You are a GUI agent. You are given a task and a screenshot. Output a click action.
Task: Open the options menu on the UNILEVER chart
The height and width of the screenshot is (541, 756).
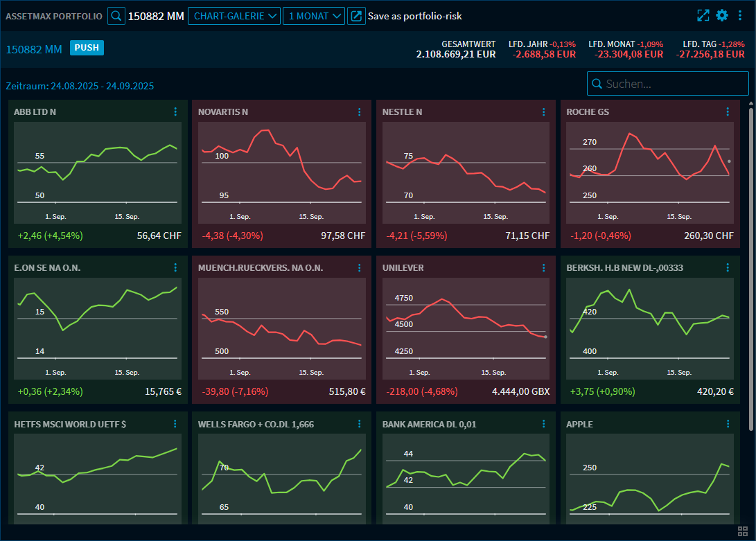(543, 267)
